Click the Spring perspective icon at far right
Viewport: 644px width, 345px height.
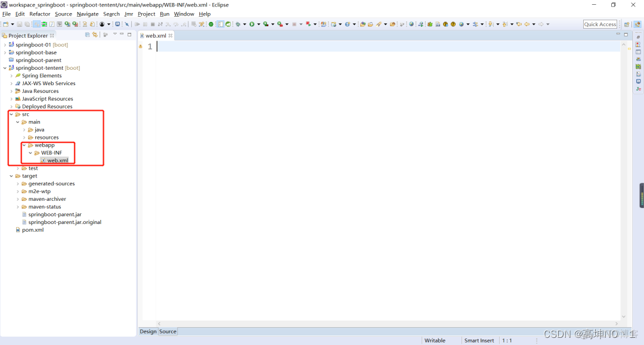637,24
